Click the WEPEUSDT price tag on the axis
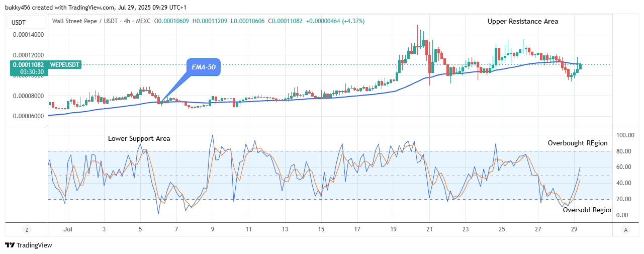644x254 pixels. coord(65,64)
